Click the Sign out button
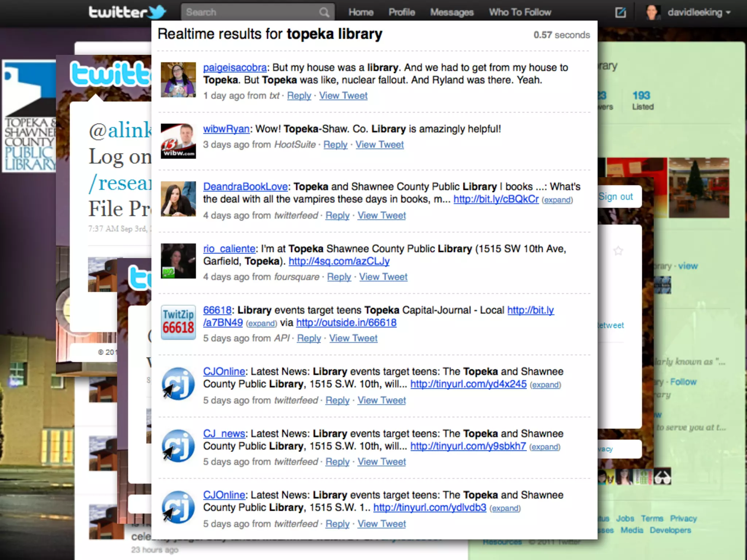 (x=616, y=197)
